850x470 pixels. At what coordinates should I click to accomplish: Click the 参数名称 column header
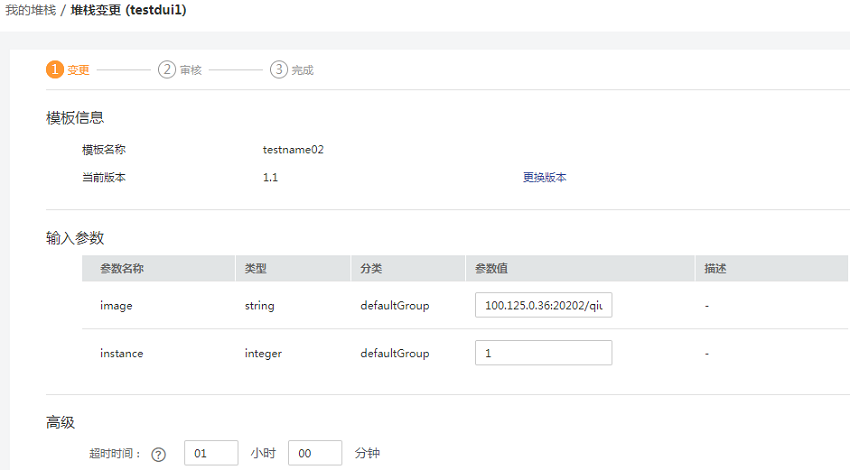tap(158, 268)
